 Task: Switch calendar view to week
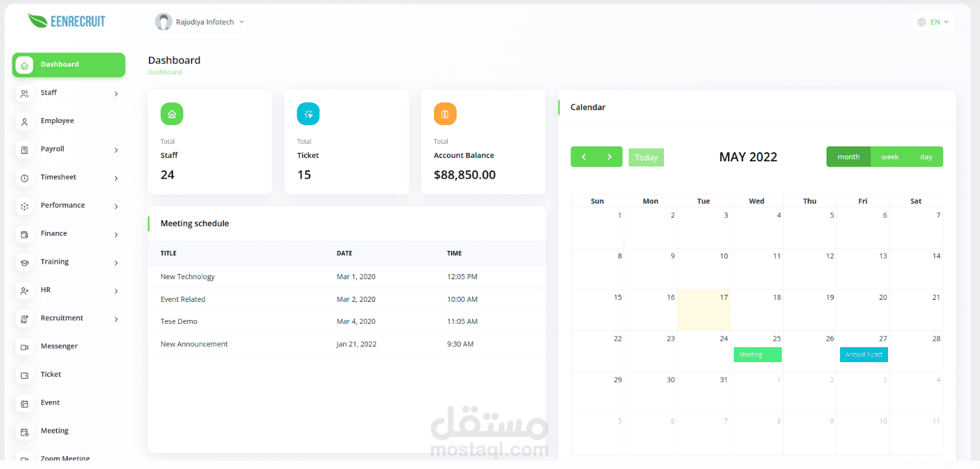click(889, 156)
